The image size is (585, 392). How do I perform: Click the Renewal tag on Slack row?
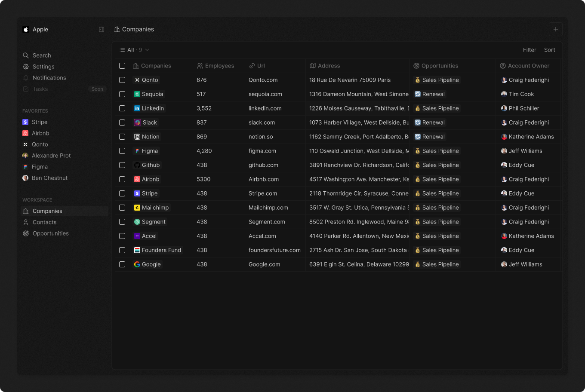pos(430,122)
